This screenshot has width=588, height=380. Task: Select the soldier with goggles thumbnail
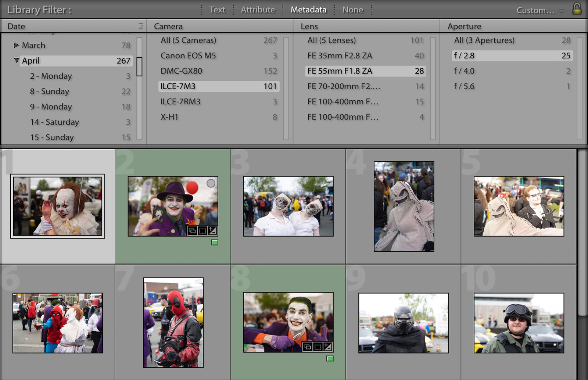click(x=519, y=323)
